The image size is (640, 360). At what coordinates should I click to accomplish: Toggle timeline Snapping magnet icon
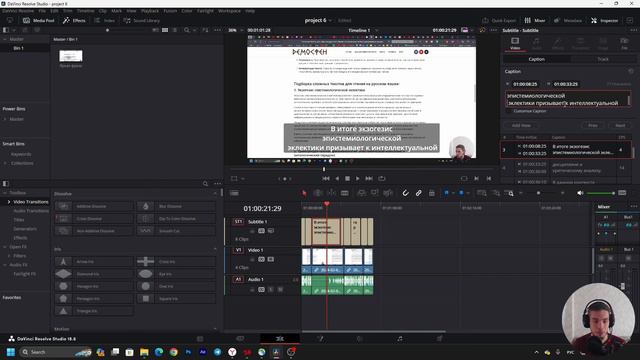(405, 193)
